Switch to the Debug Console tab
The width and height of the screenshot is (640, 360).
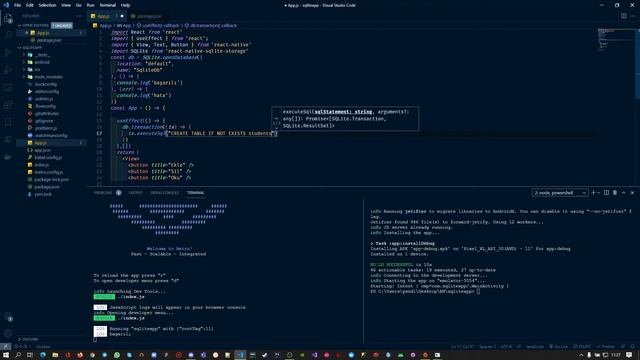tap(164, 193)
